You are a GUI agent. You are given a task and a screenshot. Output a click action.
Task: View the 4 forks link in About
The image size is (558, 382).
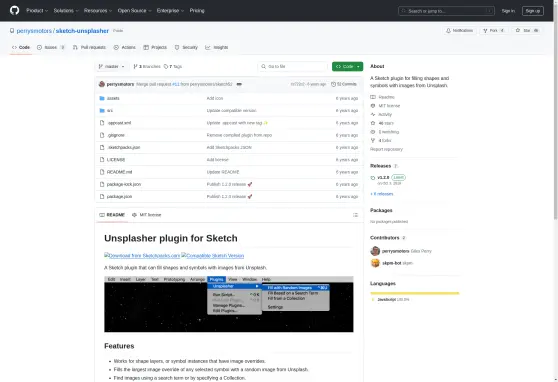[381, 141]
